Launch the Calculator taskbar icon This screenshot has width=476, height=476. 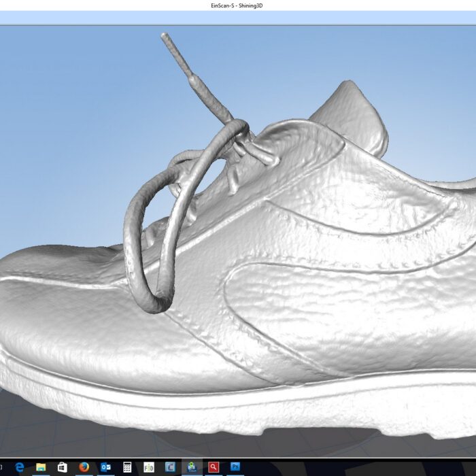127,467
